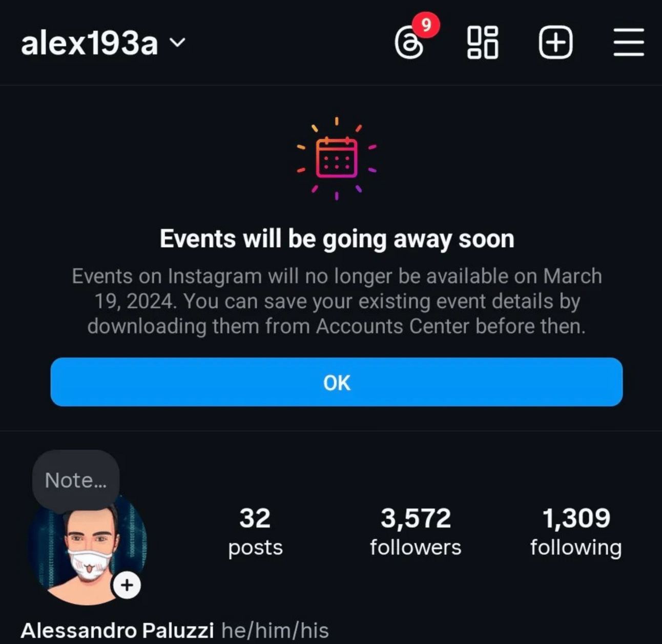Tap the create new post plus icon
662x644 pixels.
click(x=555, y=42)
